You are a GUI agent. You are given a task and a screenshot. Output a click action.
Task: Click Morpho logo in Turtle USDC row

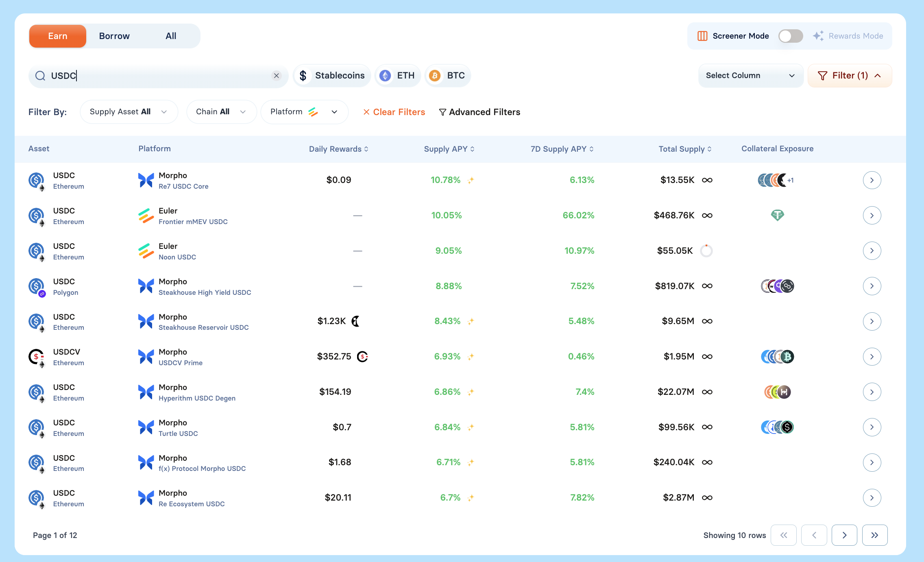146,427
